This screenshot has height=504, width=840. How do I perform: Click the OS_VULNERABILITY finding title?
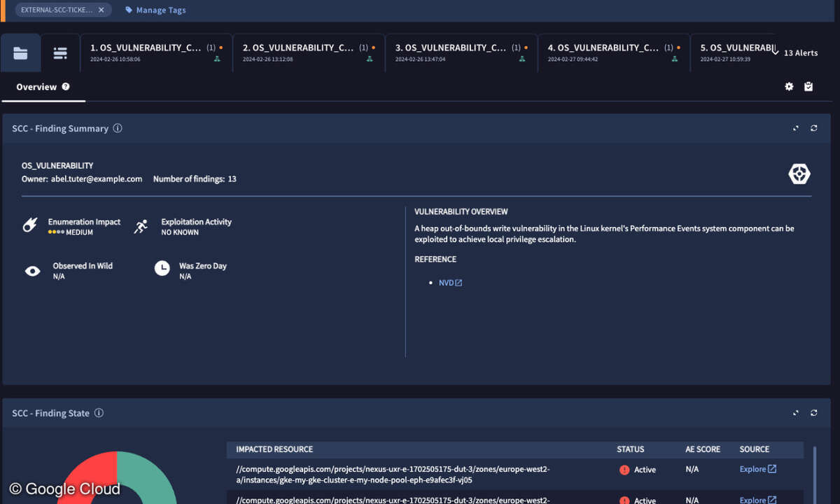tap(57, 166)
